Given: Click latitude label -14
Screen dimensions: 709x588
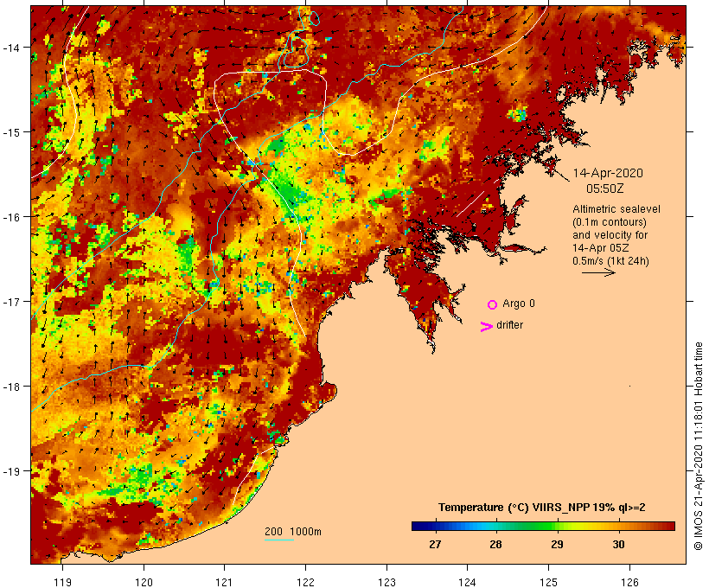Looking at the screenshot, I should pyautogui.click(x=11, y=48).
